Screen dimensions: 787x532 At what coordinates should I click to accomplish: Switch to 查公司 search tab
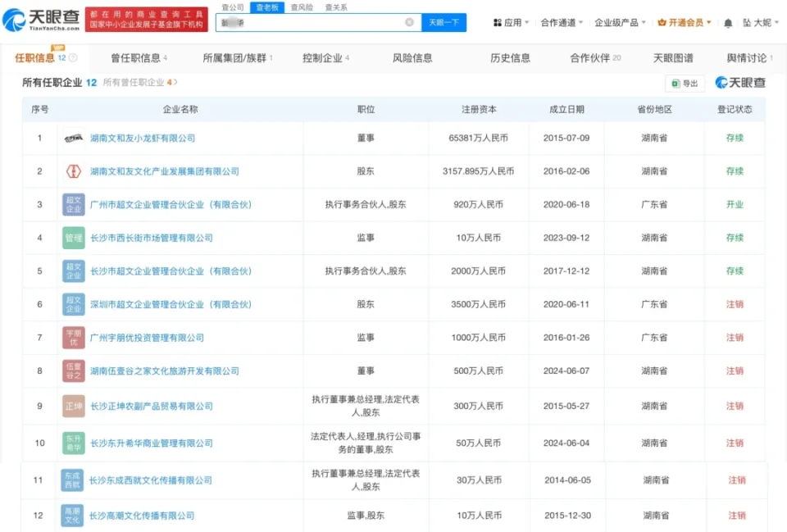(x=233, y=7)
